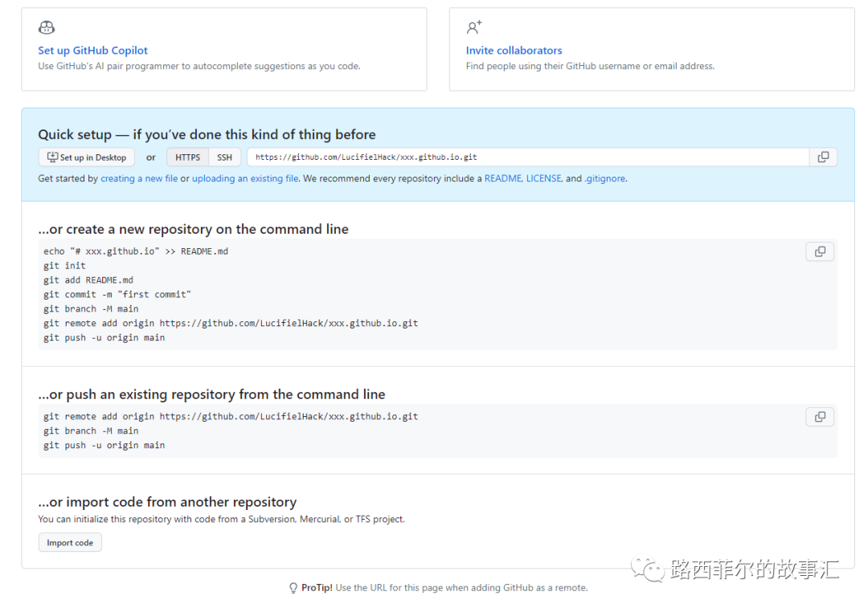Click git push -u origin main in push existing section
This screenshot has width=868, height=608.
pos(104,445)
